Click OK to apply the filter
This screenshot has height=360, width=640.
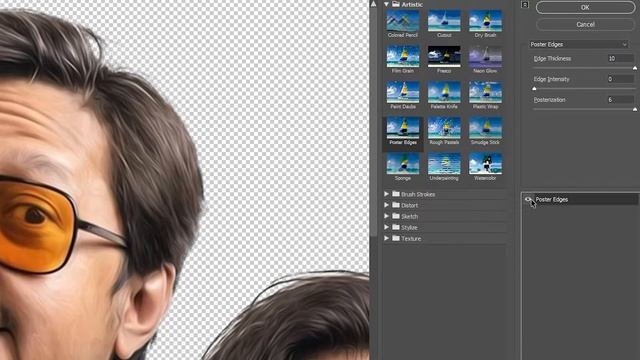[x=585, y=7]
